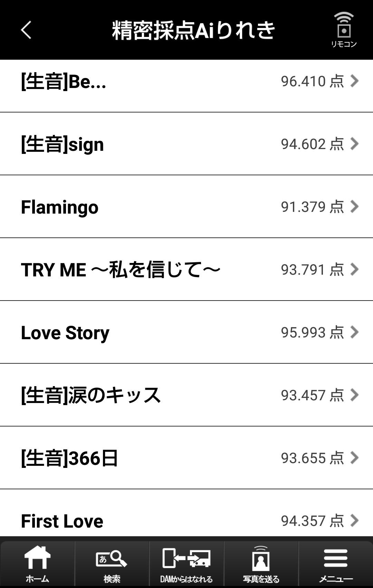373x588 pixels.
Task: Expand chevron next to 93.791 点 score
Action: point(354,269)
